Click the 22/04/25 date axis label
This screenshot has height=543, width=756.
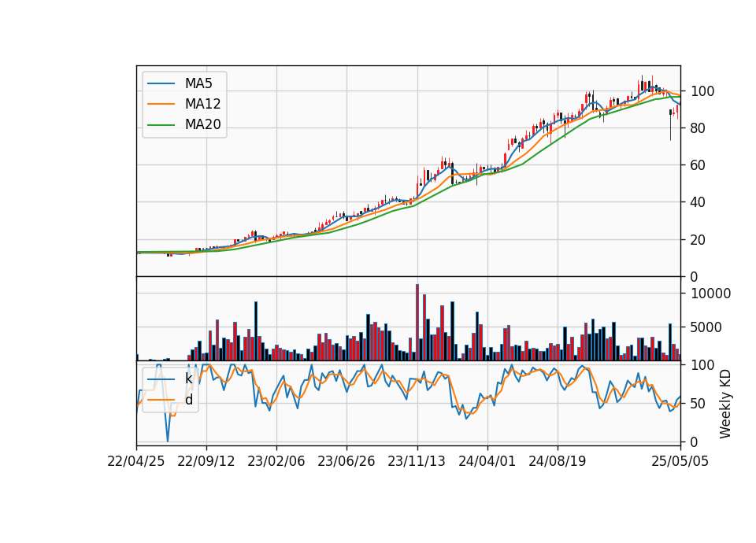(136, 461)
